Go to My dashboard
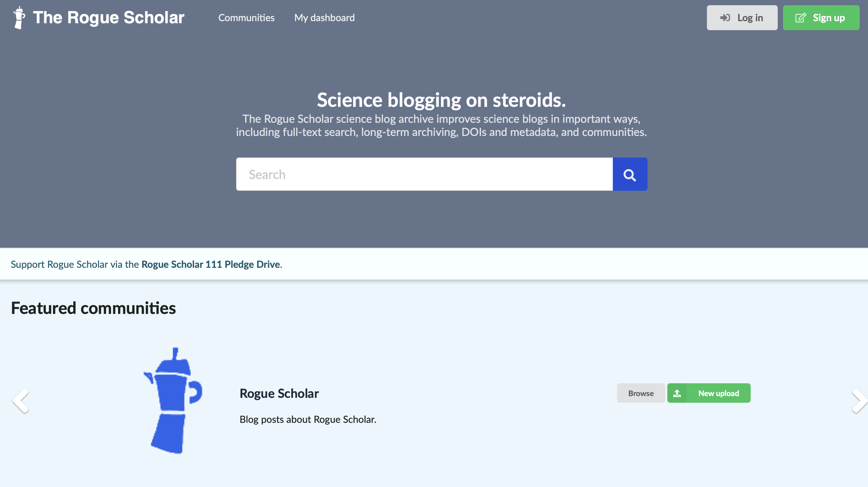 (324, 18)
